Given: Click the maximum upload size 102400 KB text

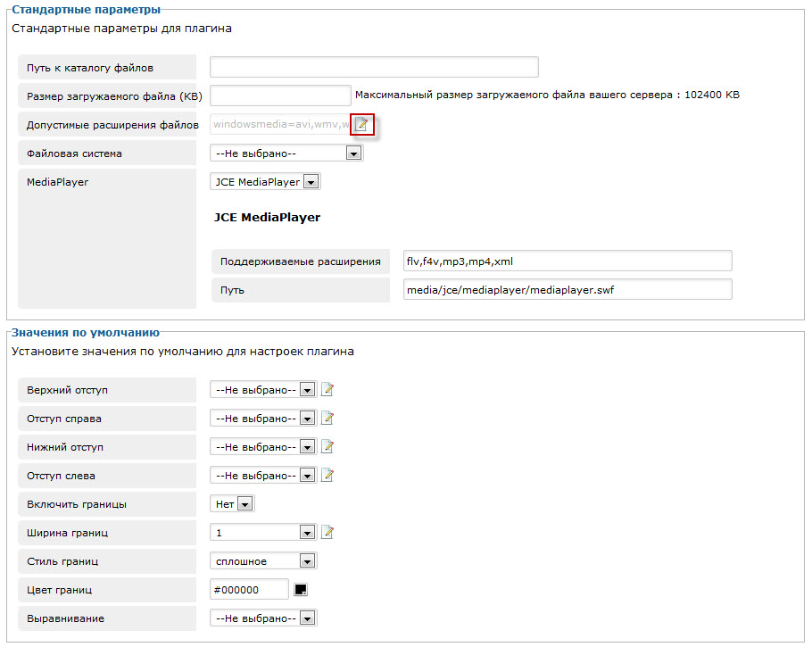Looking at the screenshot, I should coord(547,95).
